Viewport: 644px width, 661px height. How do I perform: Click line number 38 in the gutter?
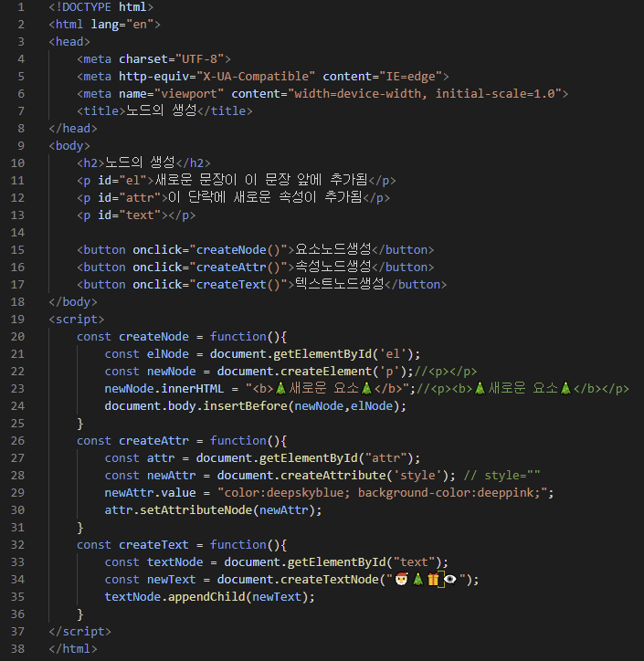[x=17, y=648]
